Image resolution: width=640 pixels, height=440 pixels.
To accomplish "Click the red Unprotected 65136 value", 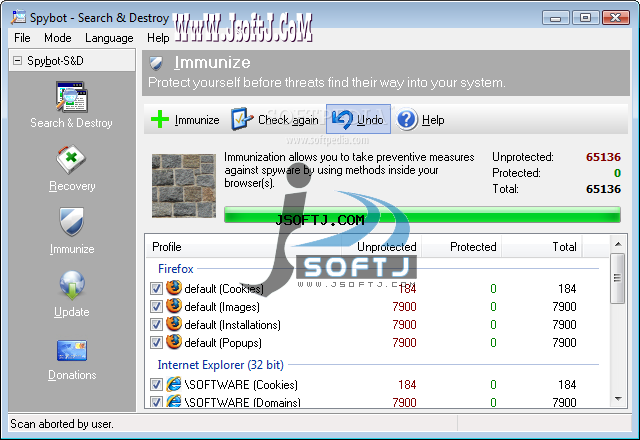I will pos(603,157).
